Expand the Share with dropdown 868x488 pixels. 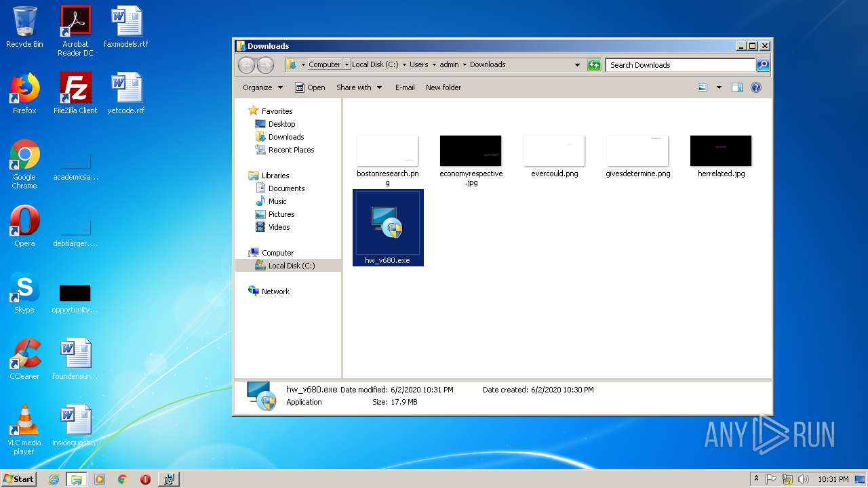(x=359, y=87)
